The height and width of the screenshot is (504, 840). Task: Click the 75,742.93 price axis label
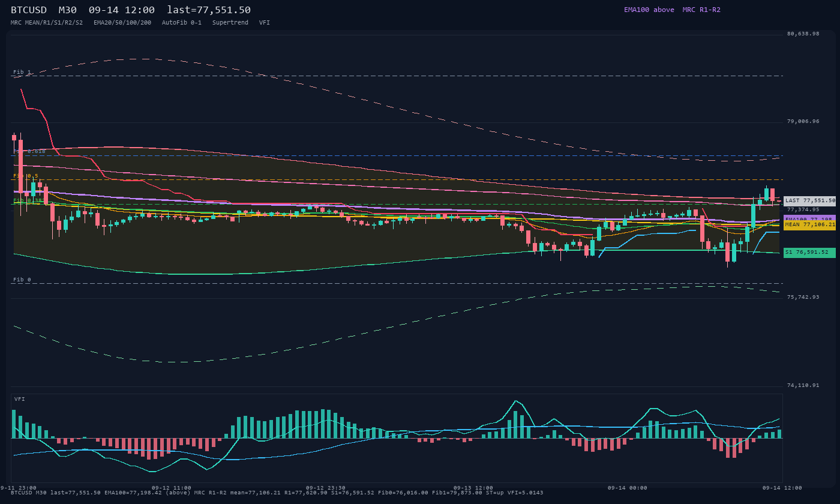803,297
